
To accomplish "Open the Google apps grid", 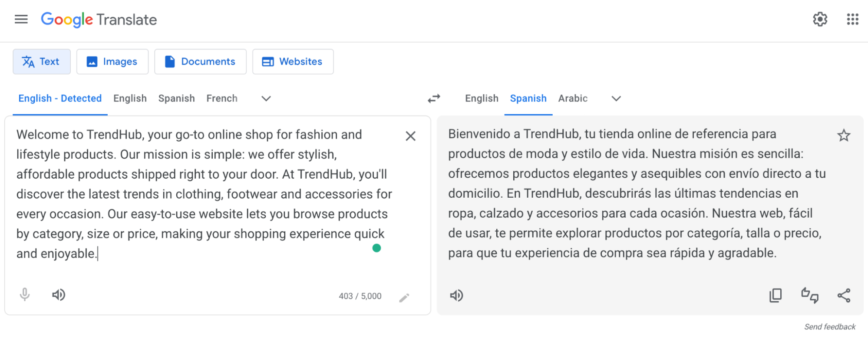I will tap(852, 19).
